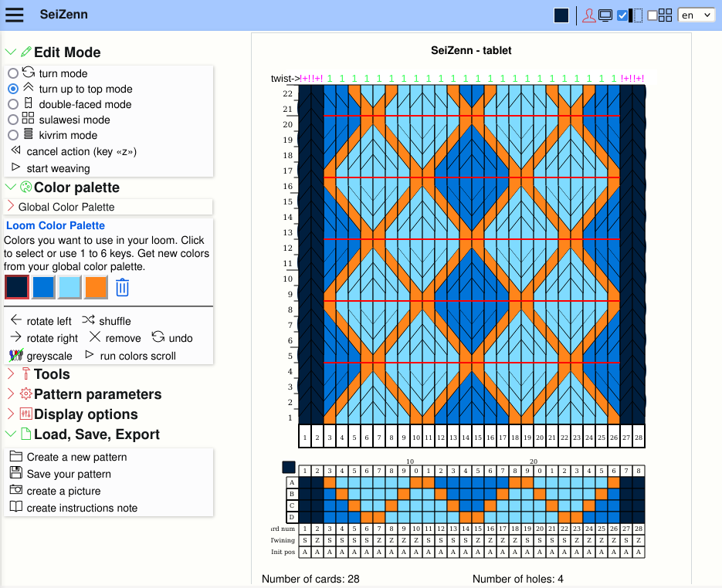Start weaving the pattern

pyautogui.click(x=58, y=168)
